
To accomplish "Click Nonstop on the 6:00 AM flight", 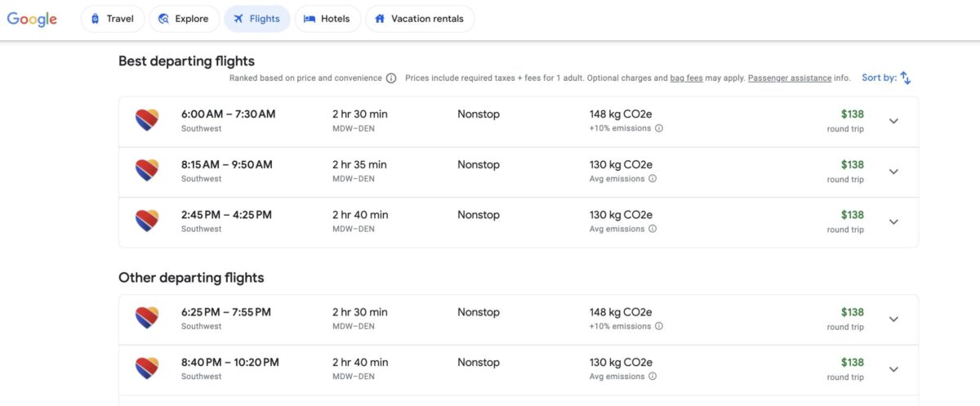I will pos(479,114).
